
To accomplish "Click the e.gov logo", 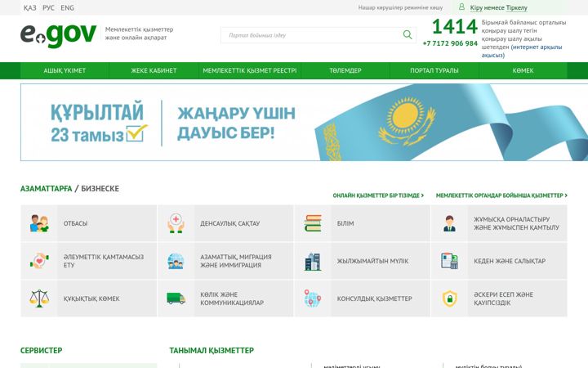I will (58, 35).
